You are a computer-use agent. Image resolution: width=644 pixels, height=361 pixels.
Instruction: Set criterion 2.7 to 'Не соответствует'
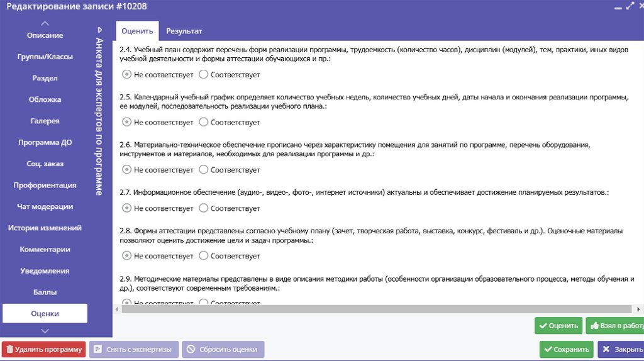(x=126, y=208)
